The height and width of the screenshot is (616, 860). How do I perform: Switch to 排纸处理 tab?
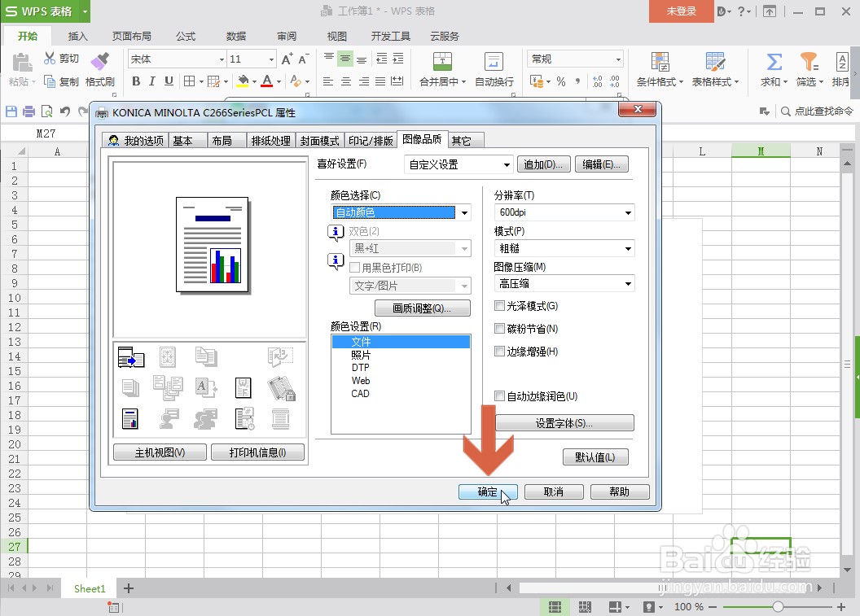pos(271,141)
